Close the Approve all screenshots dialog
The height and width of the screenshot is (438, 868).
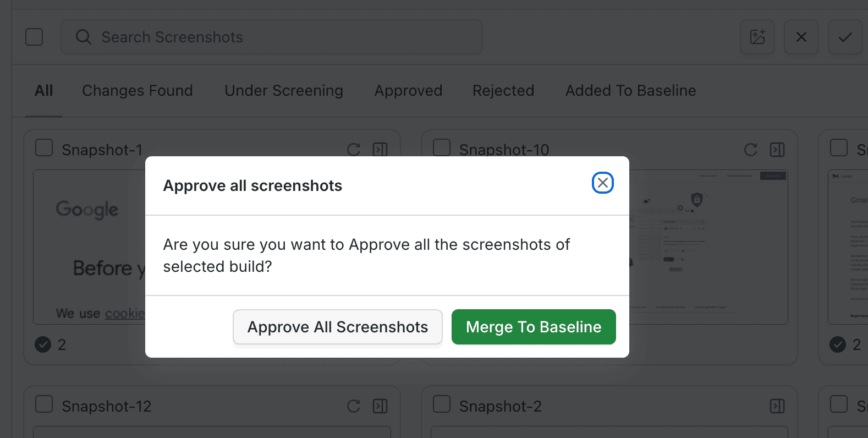pos(602,183)
